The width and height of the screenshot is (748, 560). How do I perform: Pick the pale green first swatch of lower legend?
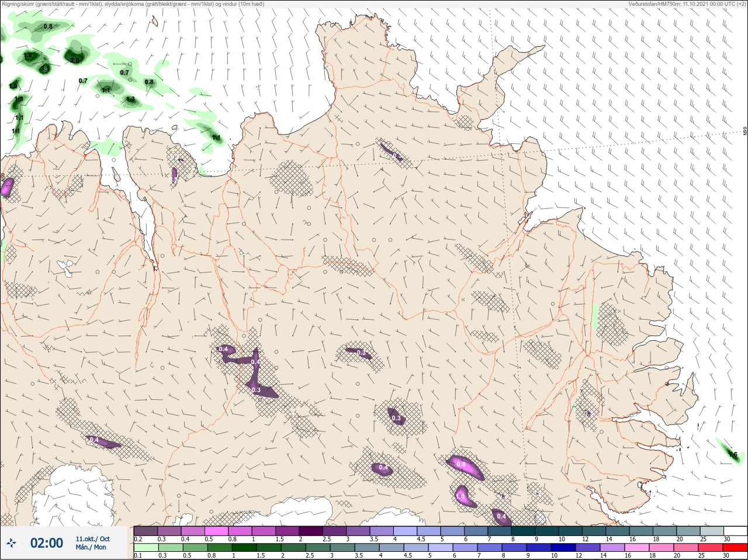(x=146, y=548)
